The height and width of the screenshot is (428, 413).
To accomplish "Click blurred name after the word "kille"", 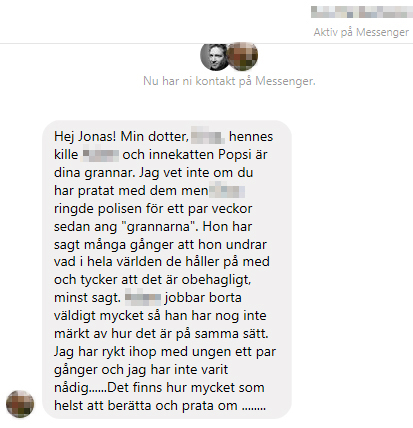I will 101,155.
